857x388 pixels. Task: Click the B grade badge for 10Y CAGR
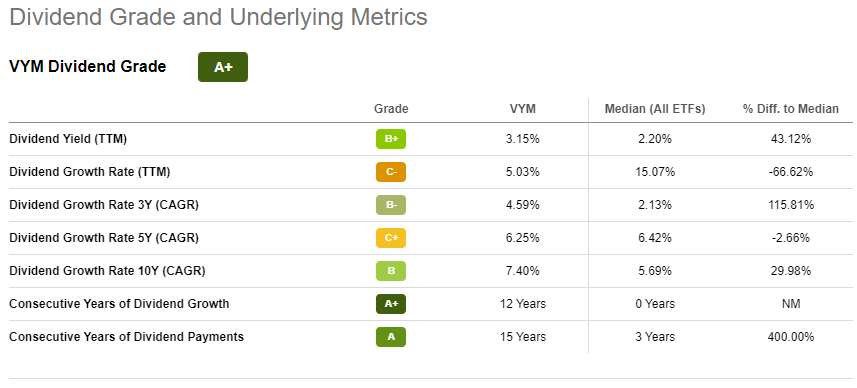click(391, 271)
